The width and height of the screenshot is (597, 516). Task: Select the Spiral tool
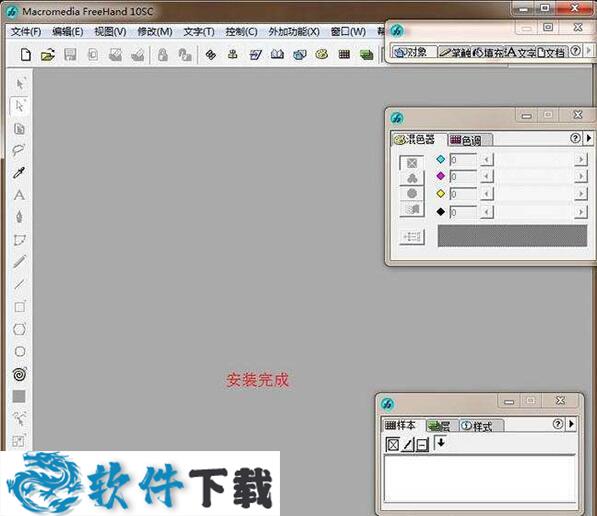point(19,374)
